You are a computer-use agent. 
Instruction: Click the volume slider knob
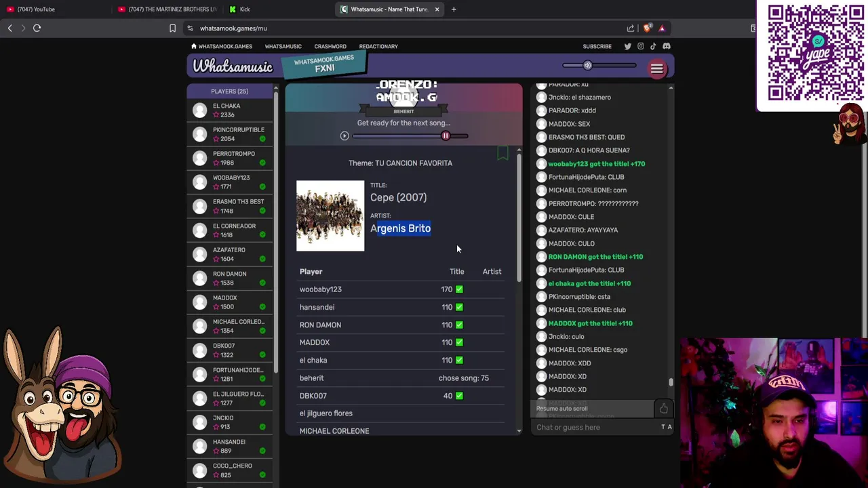[588, 66]
